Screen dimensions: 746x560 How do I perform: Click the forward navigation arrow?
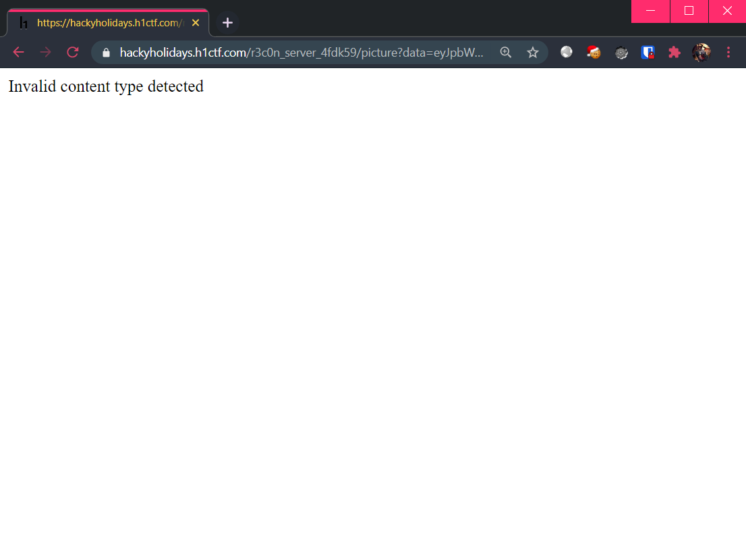(46, 53)
